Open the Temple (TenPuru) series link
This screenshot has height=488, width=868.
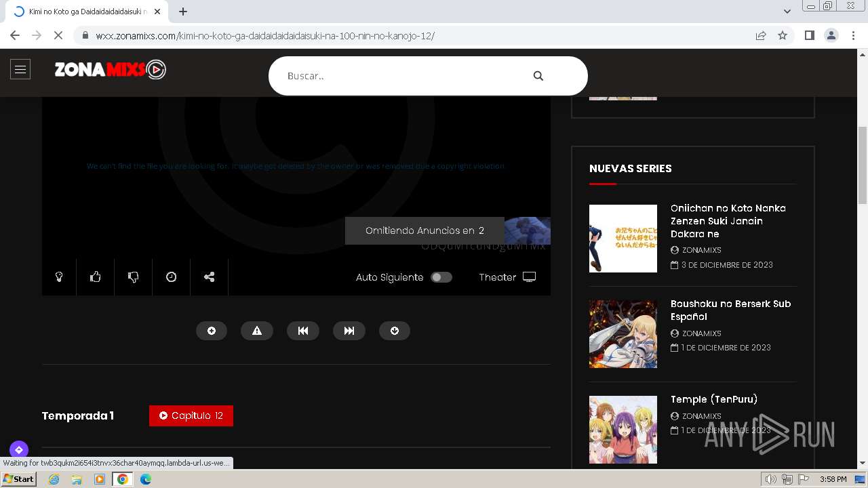[714, 399]
